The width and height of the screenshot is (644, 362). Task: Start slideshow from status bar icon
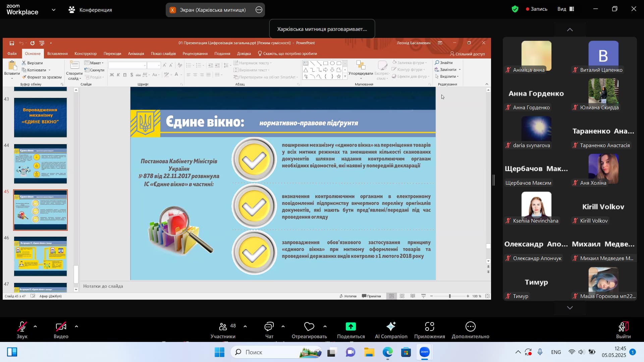tap(423, 296)
